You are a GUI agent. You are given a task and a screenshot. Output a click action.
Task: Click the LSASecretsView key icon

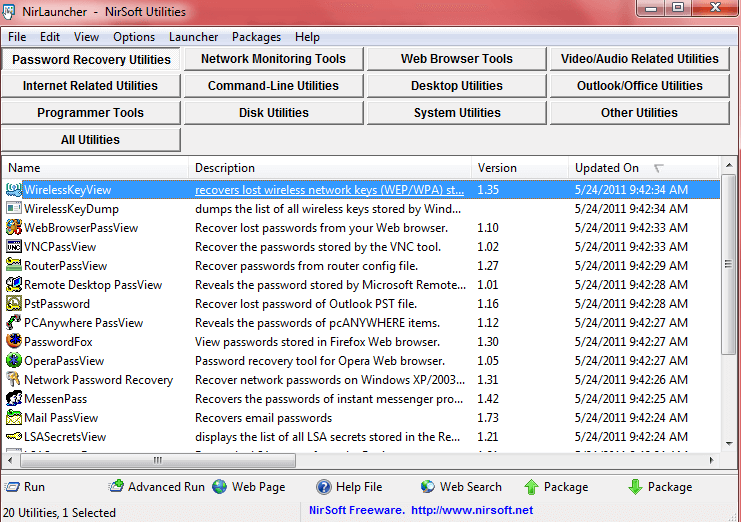[x=14, y=436]
